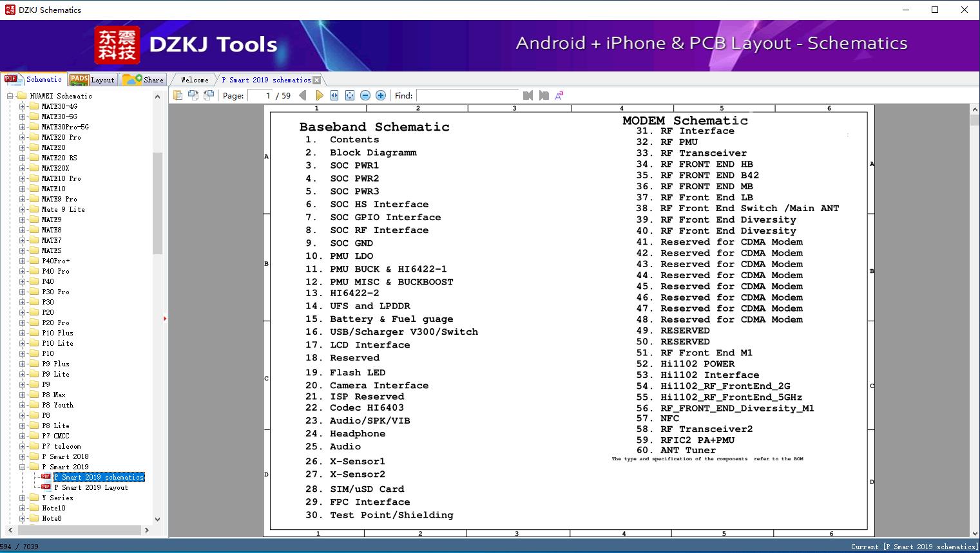This screenshot has height=553, width=980.
Task: Select the P40Pro+ folder
Action: [x=56, y=261]
